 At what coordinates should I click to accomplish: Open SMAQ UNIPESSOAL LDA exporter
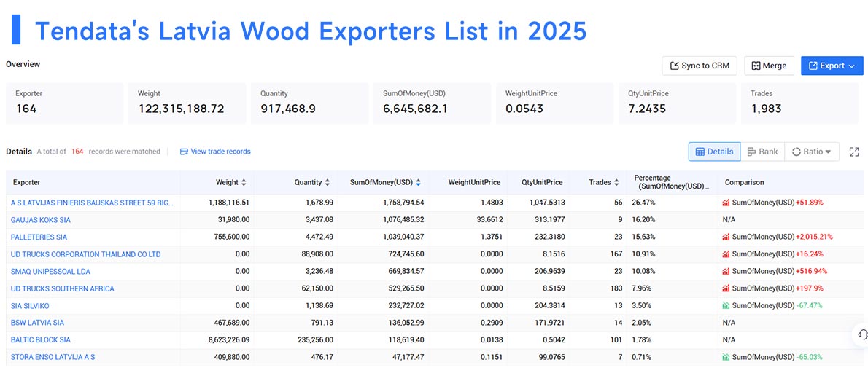point(50,271)
